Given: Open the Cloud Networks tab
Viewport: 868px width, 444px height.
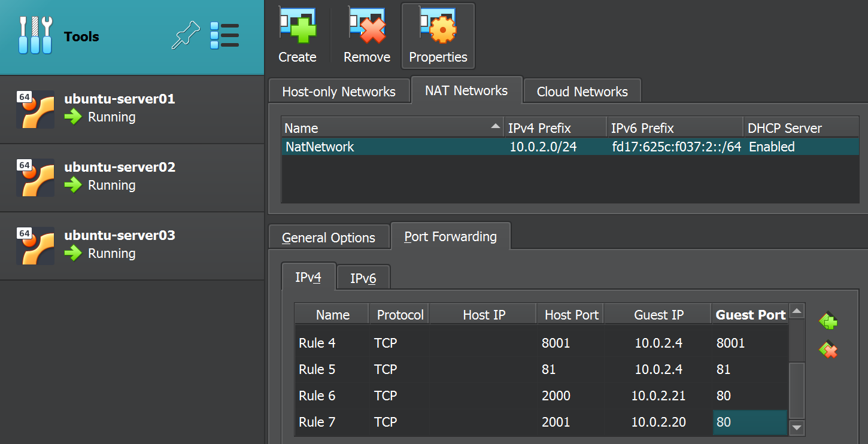Looking at the screenshot, I should pyautogui.click(x=582, y=92).
